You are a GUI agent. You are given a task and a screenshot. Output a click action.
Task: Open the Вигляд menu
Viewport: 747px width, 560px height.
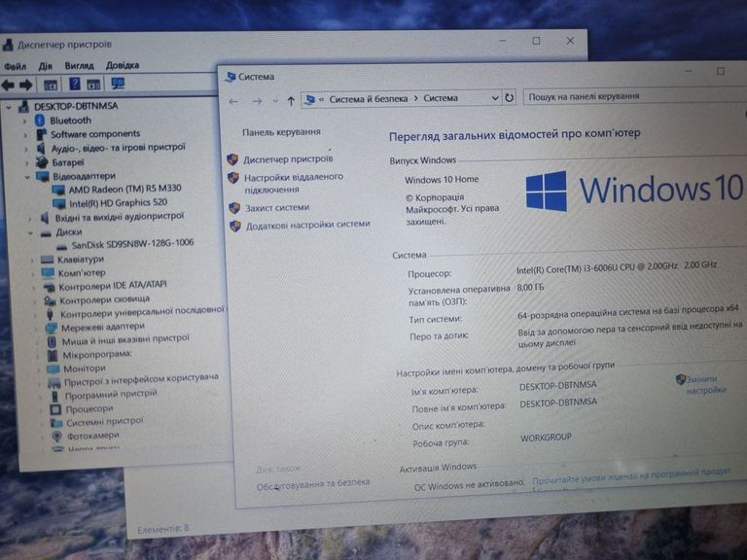click(79, 66)
